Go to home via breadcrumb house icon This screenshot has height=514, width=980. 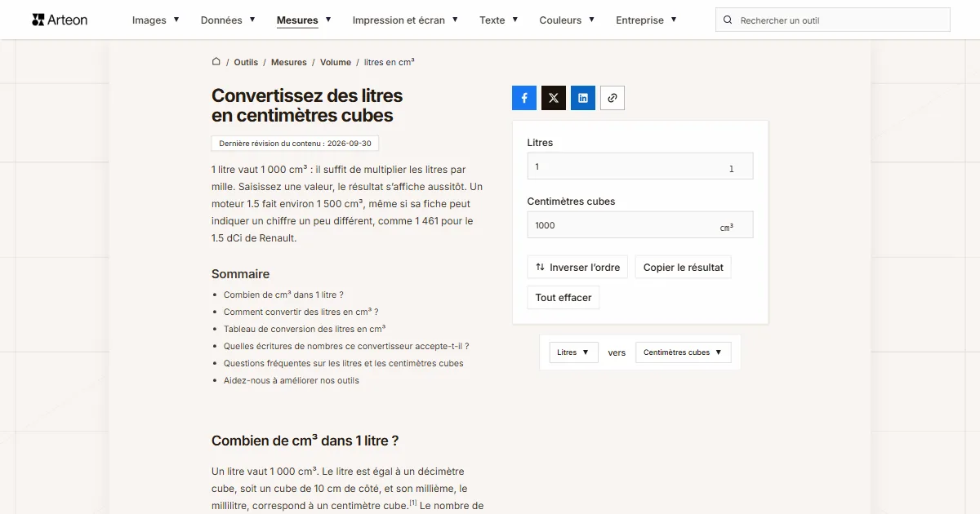[216, 62]
